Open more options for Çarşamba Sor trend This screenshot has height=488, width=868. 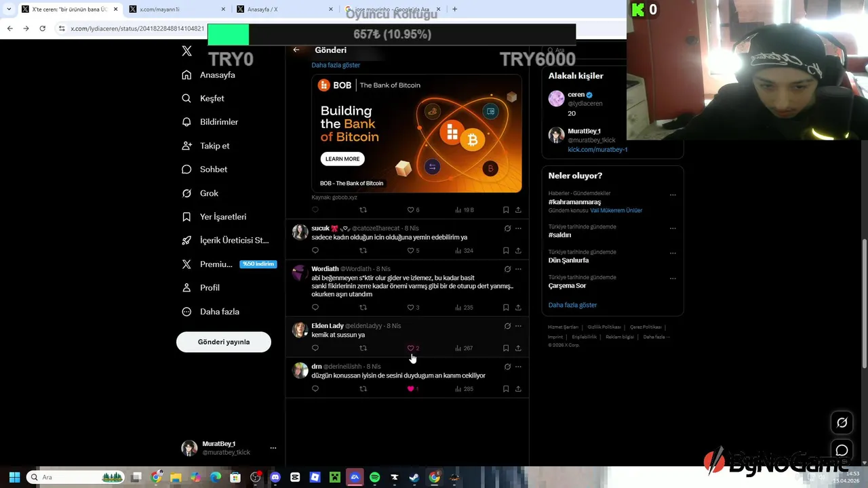click(x=673, y=279)
